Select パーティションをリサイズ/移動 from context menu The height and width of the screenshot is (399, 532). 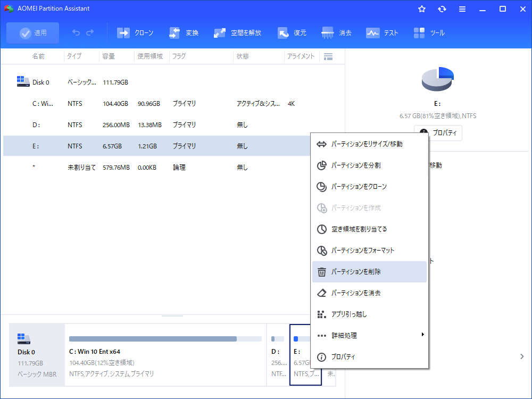pos(370,144)
